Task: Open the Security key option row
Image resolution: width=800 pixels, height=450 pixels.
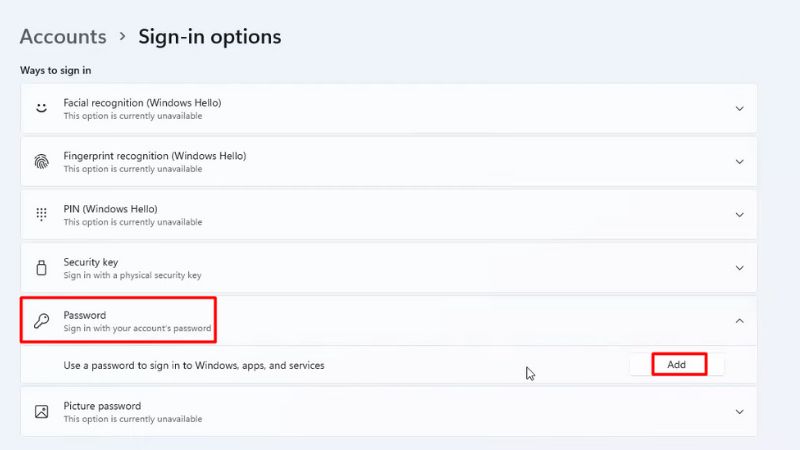Action: 389,268
